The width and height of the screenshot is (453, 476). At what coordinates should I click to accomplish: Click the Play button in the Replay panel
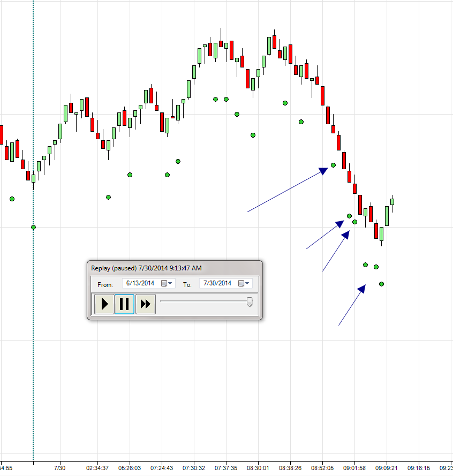point(104,304)
